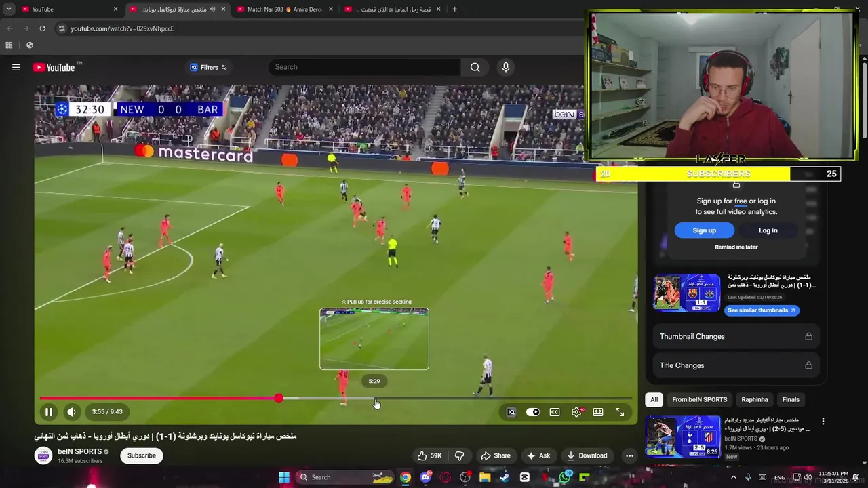Toggle closed captions on the player
This screenshot has height=488, width=868.
(555, 412)
